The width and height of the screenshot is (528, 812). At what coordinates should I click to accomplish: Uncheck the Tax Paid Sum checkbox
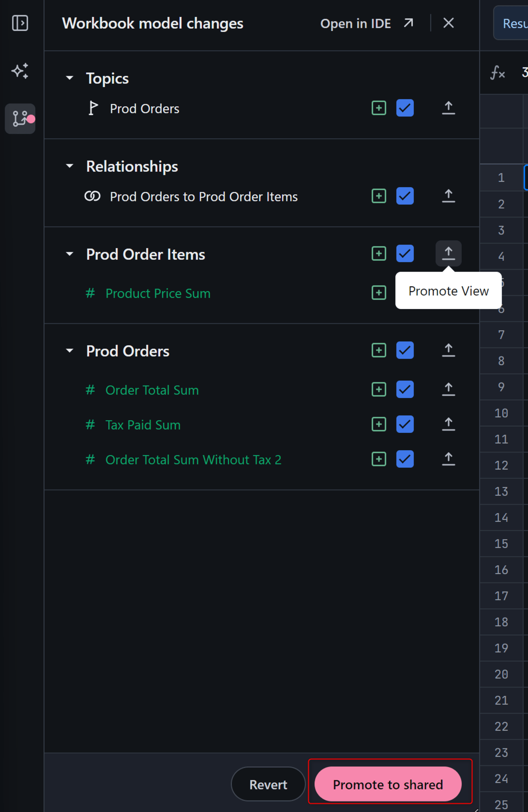(405, 424)
